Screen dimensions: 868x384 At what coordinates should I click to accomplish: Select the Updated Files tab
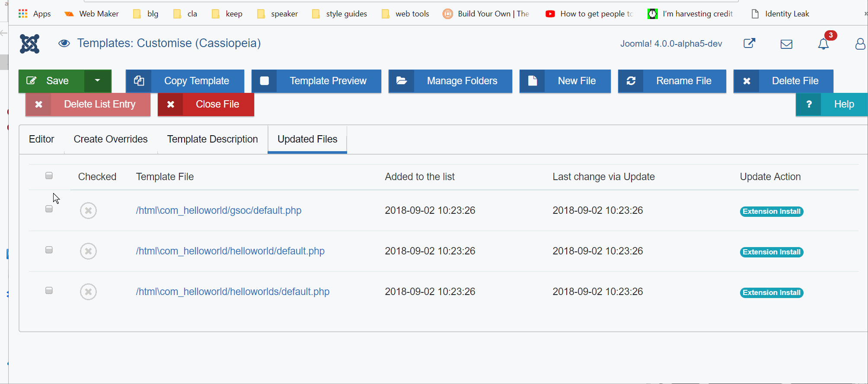[x=307, y=139]
